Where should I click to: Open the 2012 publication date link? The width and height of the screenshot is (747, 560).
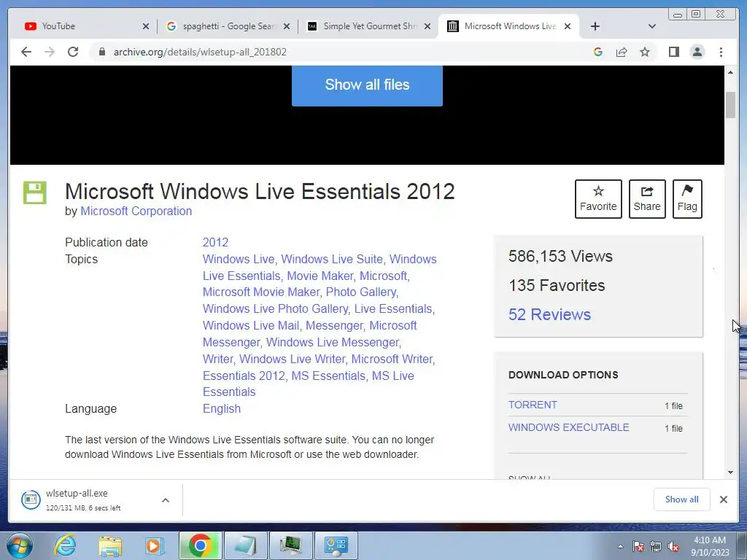click(x=215, y=242)
